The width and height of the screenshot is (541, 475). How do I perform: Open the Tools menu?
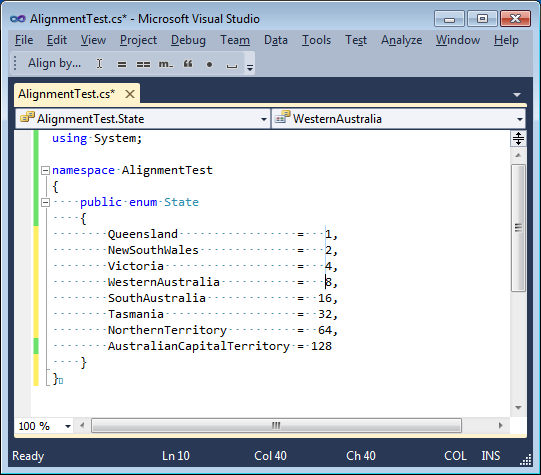(316, 40)
